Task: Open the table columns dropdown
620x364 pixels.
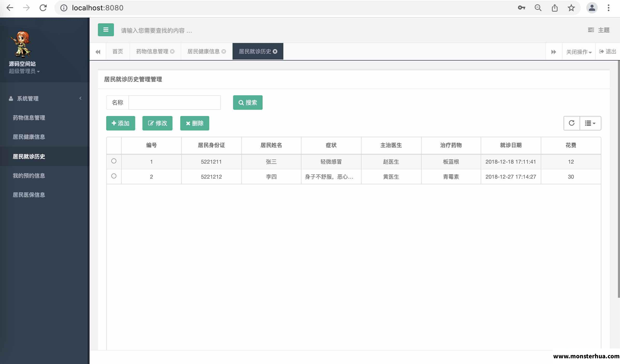Action: point(590,123)
